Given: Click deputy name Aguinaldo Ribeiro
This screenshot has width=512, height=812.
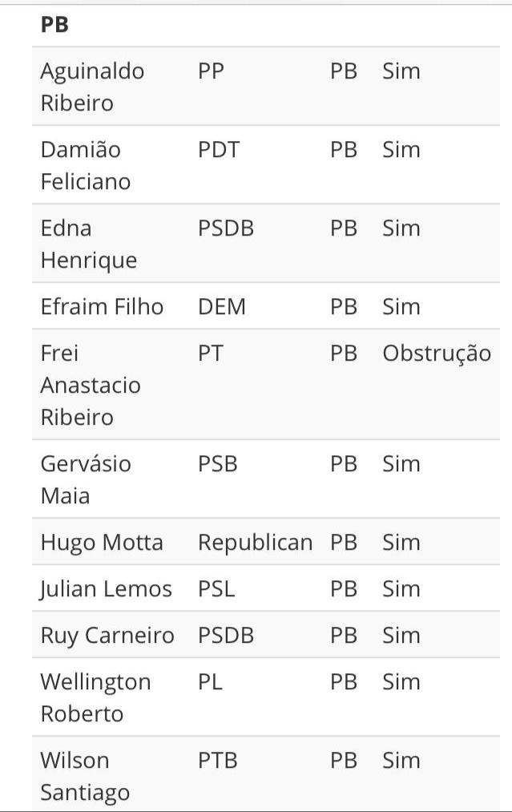Looking at the screenshot, I should point(92,87).
